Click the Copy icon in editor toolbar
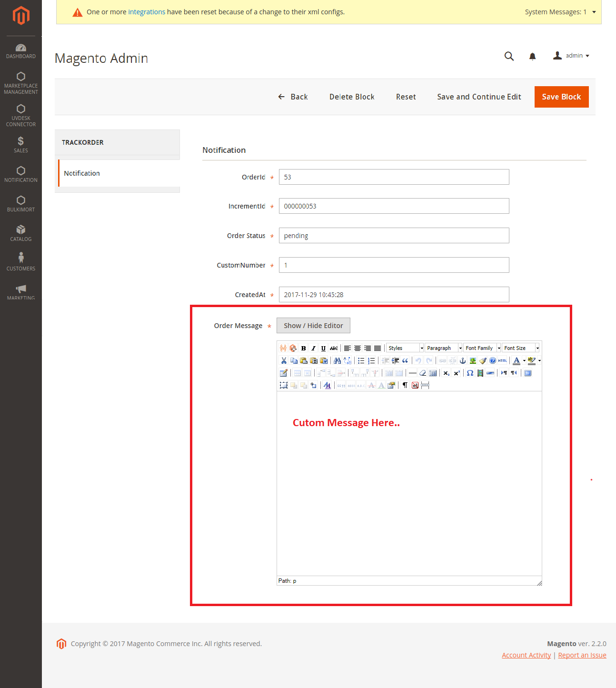The height and width of the screenshot is (688, 616). 294,361
